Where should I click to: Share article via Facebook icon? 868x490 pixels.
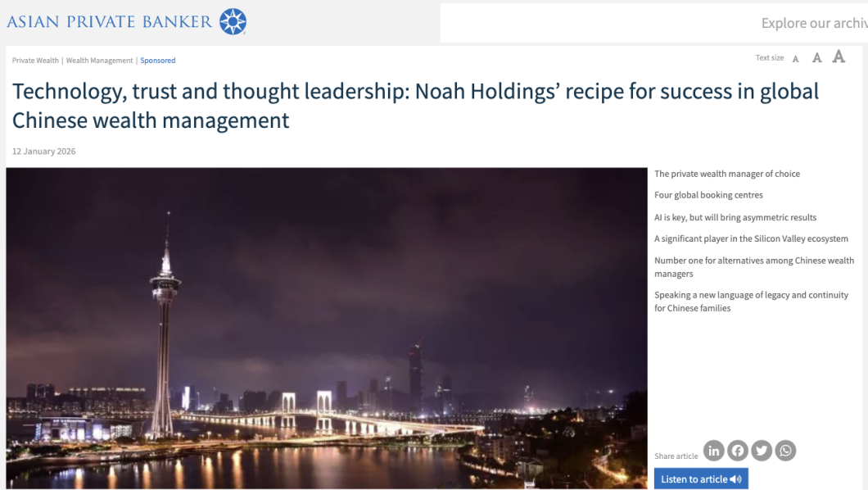pos(737,451)
